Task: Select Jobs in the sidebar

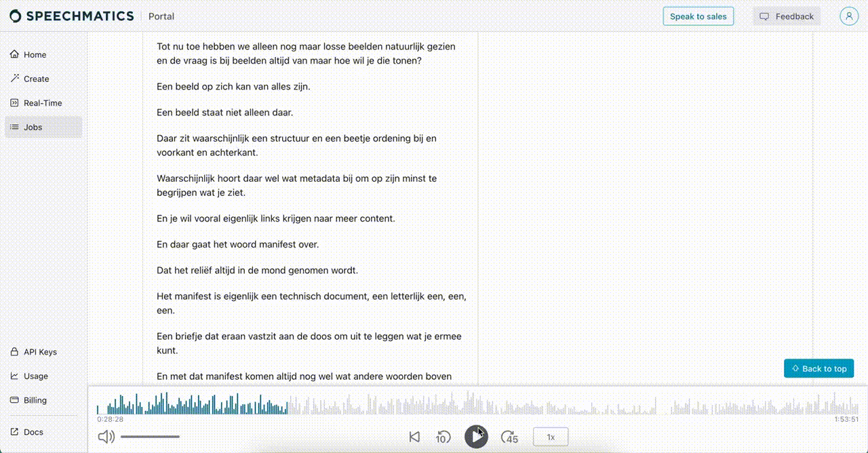Action: (x=33, y=127)
